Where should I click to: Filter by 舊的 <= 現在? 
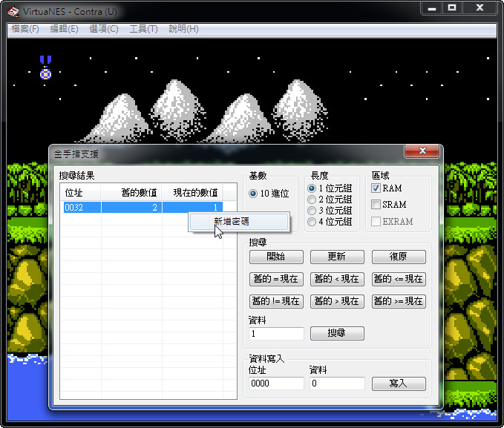[x=399, y=279]
